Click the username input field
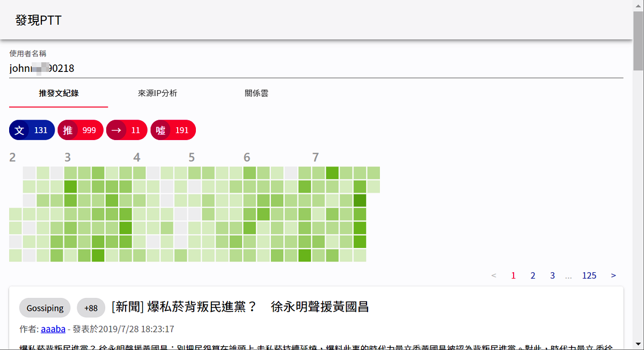 pos(316,68)
